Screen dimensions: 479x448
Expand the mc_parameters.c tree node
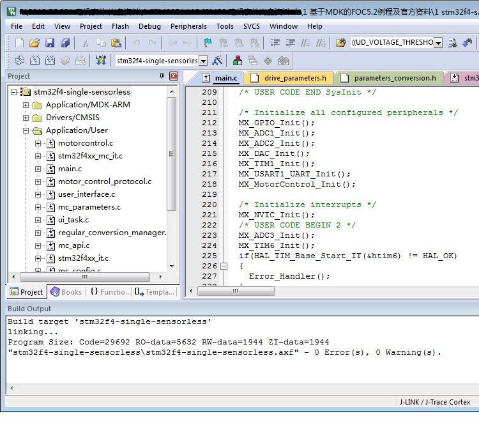[x=38, y=207]
